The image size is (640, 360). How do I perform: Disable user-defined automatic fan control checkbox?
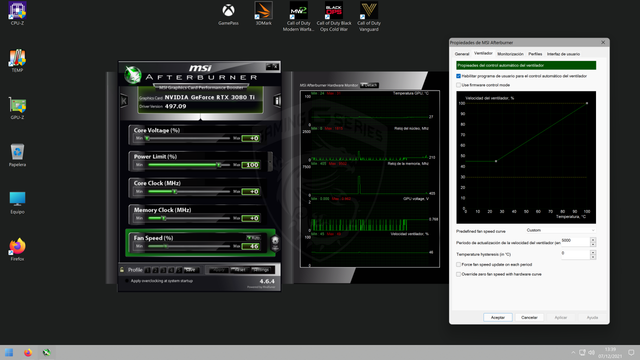(x=458, y=76)
